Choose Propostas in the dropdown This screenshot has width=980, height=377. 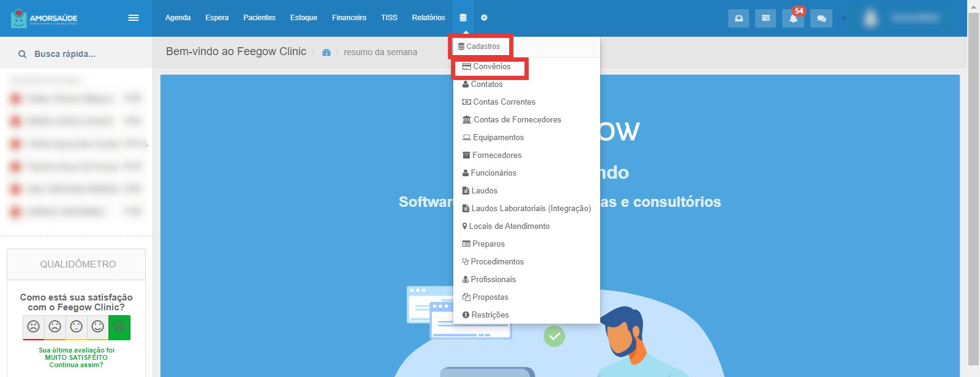(x=527, y=297)
